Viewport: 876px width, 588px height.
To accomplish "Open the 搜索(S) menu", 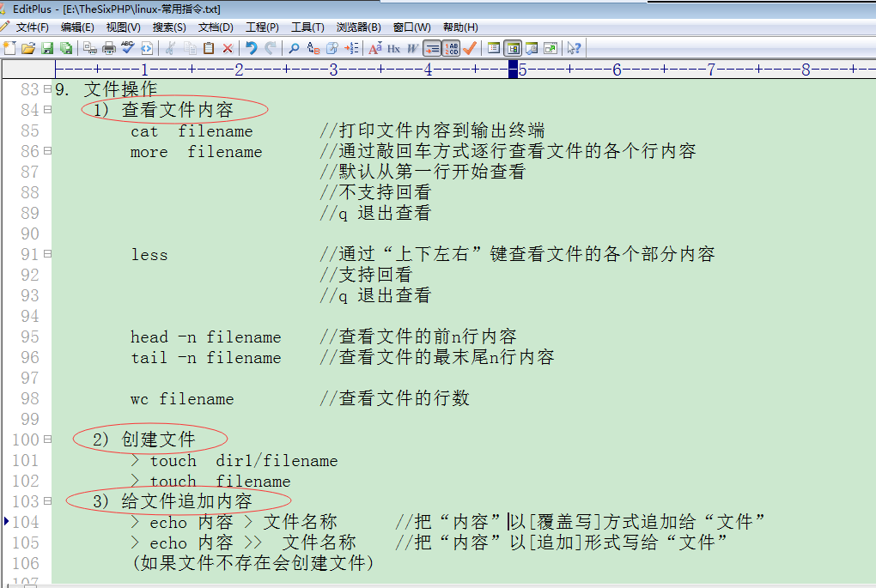I will coord(169,27).
